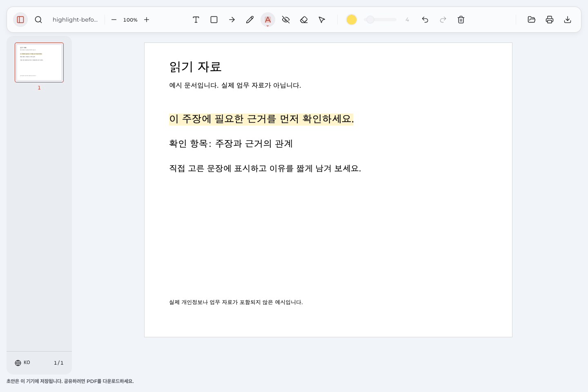Click the sentence starting '직접 고른 문장에 표시하고'
The image size is (588, 392).
[265, 168]
